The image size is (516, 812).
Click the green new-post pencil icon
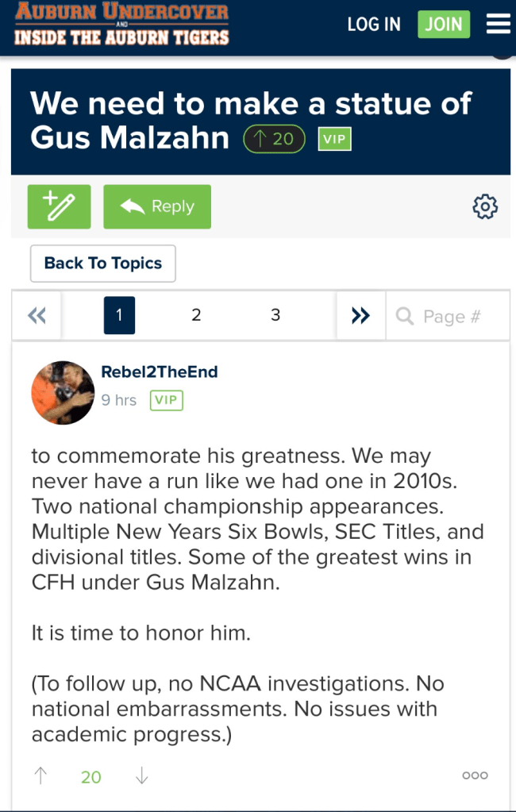[x=60, y=206]
